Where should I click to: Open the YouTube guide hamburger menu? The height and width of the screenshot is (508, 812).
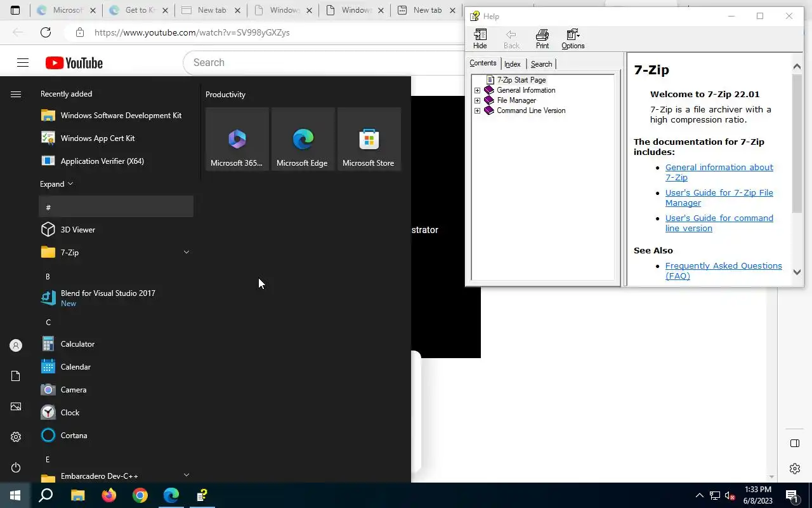tap(23, 62)
